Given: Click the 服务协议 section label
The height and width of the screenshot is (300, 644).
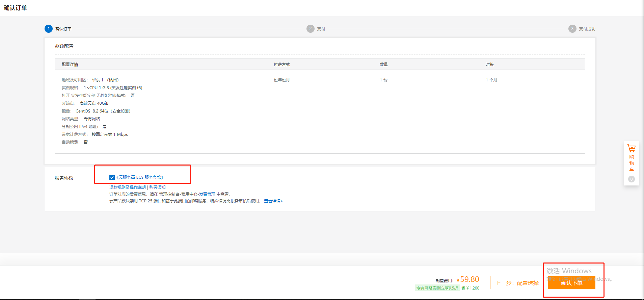Looking at the screenshot, I should (x=64, y=178).
